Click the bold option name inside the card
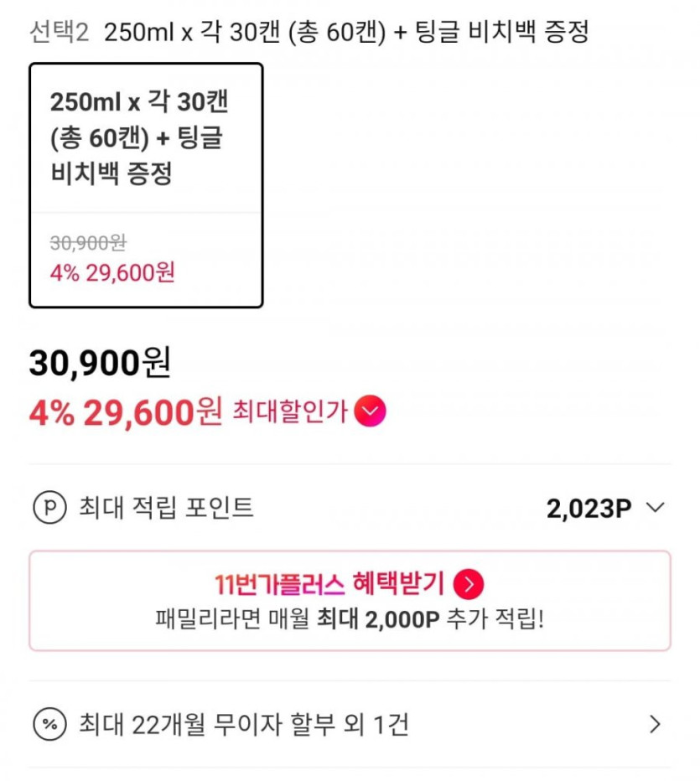 [x=140, y=138]
